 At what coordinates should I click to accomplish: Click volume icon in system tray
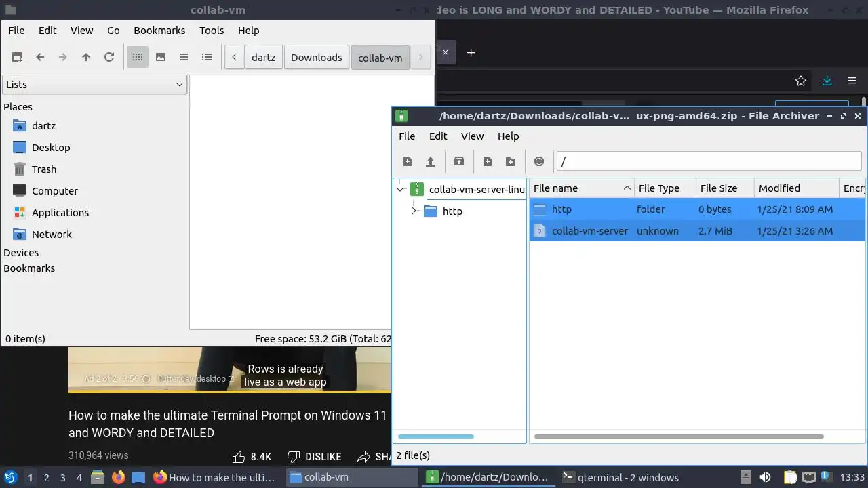click(765, 477)
